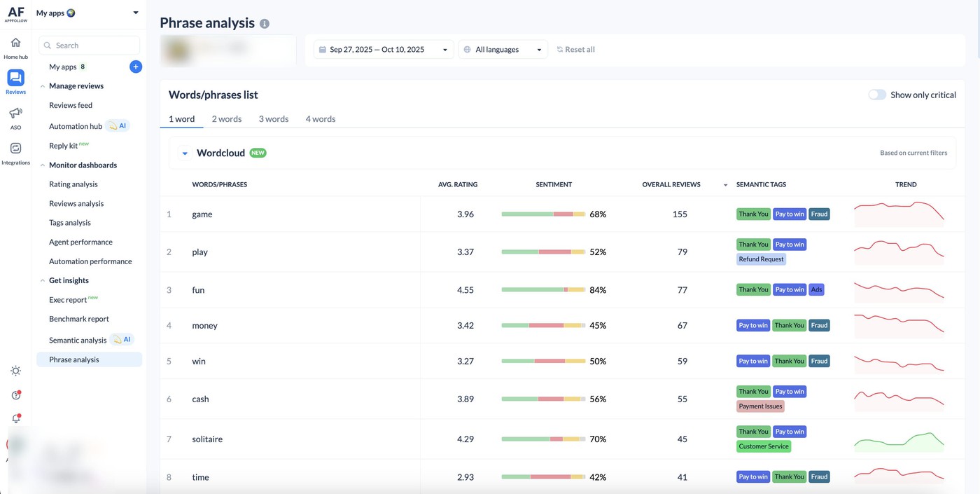Click the calendar icon in the date range

[322, 50]
